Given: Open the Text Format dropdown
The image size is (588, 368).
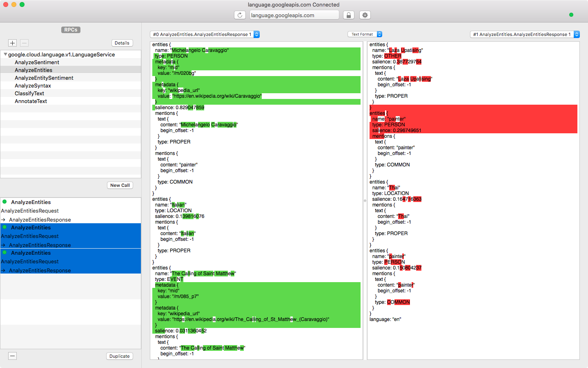Looking at the screenshot, I should [x=365, y=34].
